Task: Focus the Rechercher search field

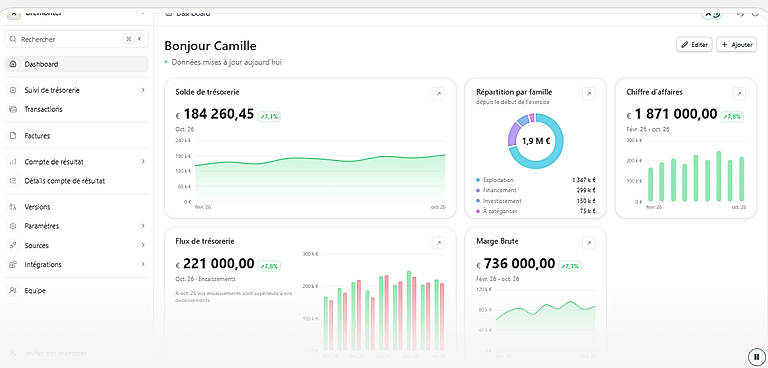Action: [76, 39]
